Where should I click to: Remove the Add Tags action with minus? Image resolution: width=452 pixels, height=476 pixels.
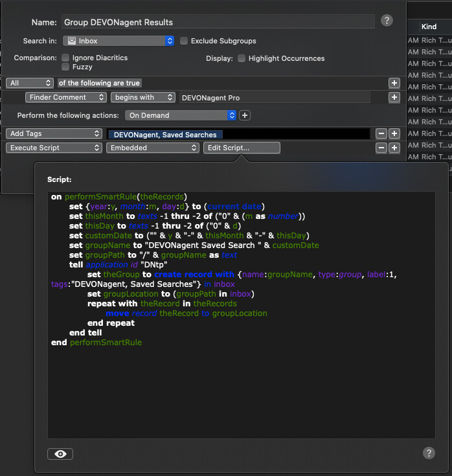tap(381, 133)
